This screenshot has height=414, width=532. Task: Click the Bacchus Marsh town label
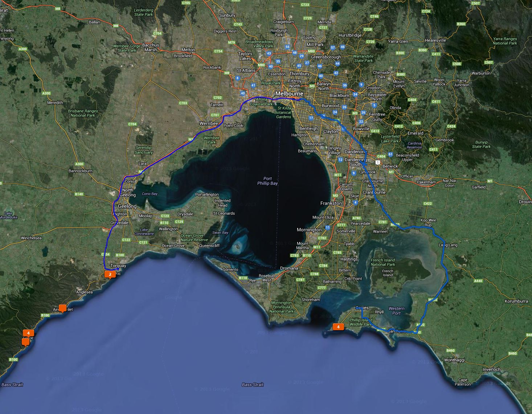pyautogui.click(x=151, y=48)
